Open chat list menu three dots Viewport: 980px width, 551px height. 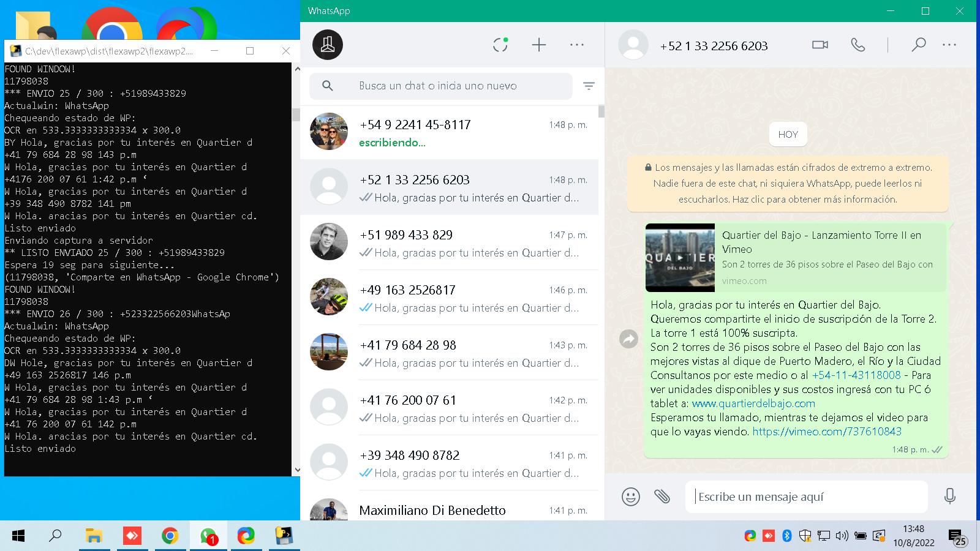click(x=577, y=45)
